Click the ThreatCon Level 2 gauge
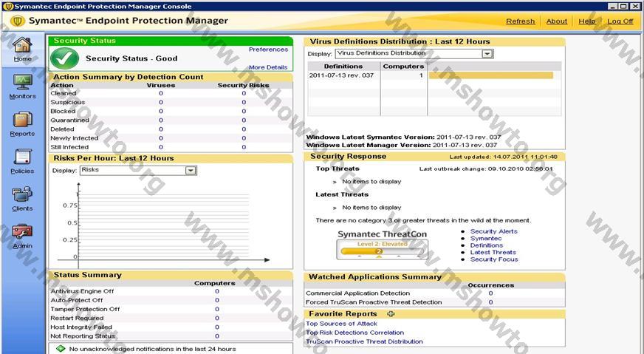 pyautogui.click(x=382, y=249)
